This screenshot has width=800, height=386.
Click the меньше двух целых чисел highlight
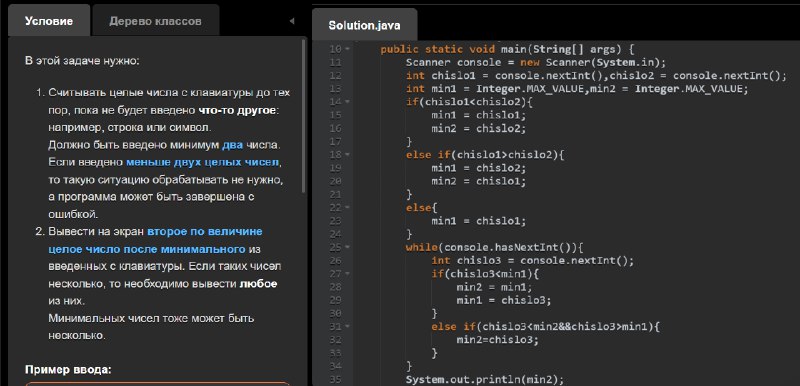[203, 163]
